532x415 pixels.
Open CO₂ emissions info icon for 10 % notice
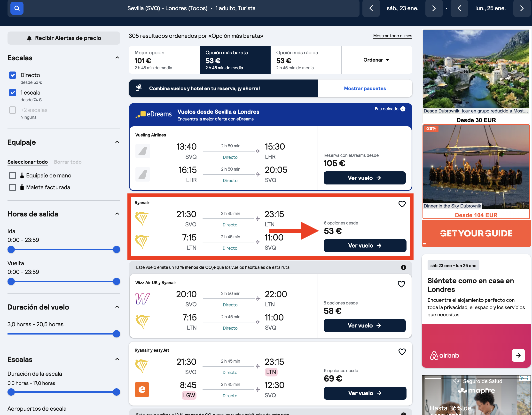[403, 267]
